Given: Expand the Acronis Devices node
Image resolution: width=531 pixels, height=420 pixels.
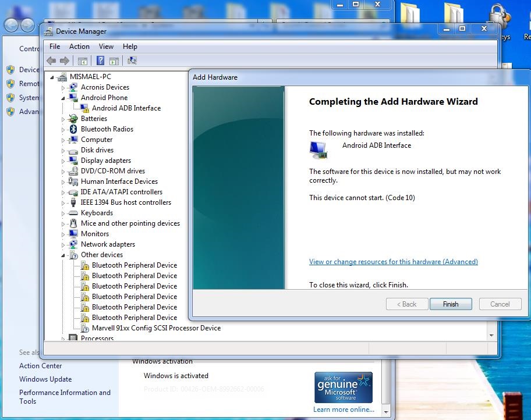Looking at the screenshot, I should coord(63,88).
